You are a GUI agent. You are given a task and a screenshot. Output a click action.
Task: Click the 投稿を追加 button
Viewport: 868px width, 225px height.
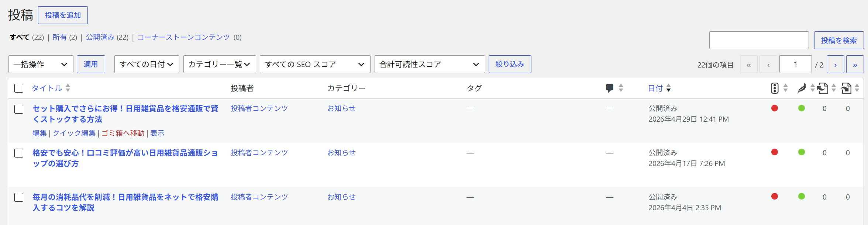pos(63,15)
